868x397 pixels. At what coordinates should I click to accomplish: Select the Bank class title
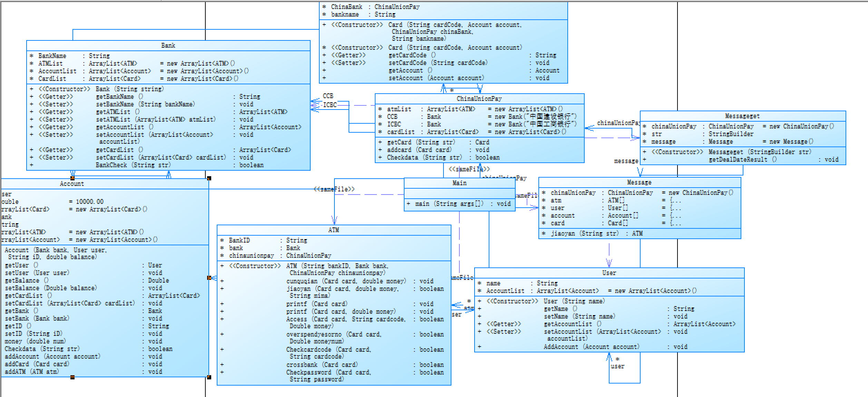(x=168, y=46)
